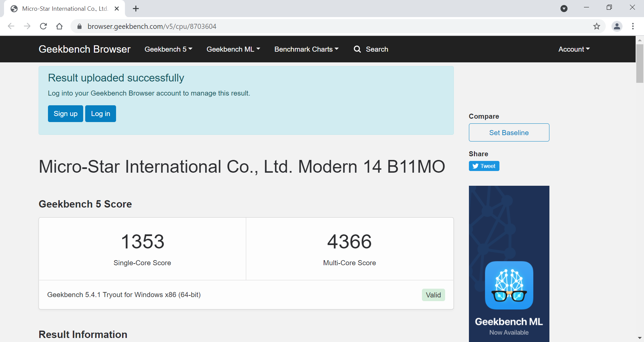Open the Chrome profile avatar
The height and width of the screenshot is (342, 644).
(x=617, y=26)
